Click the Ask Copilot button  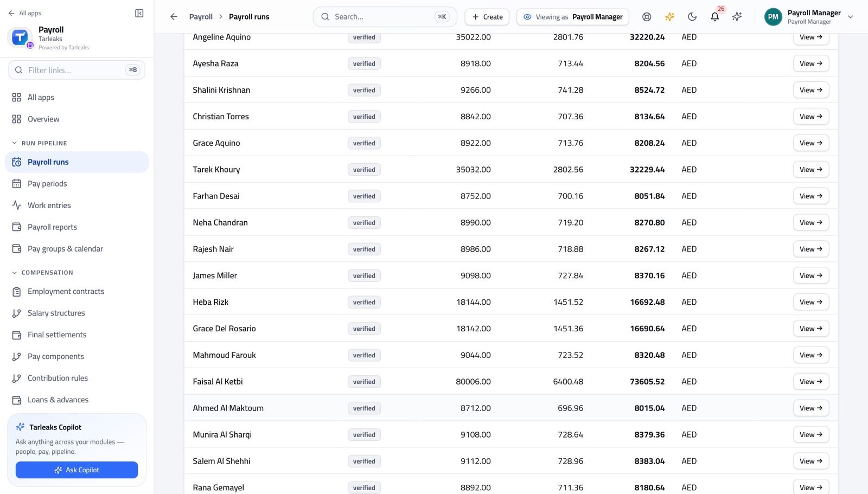[76, 470]
